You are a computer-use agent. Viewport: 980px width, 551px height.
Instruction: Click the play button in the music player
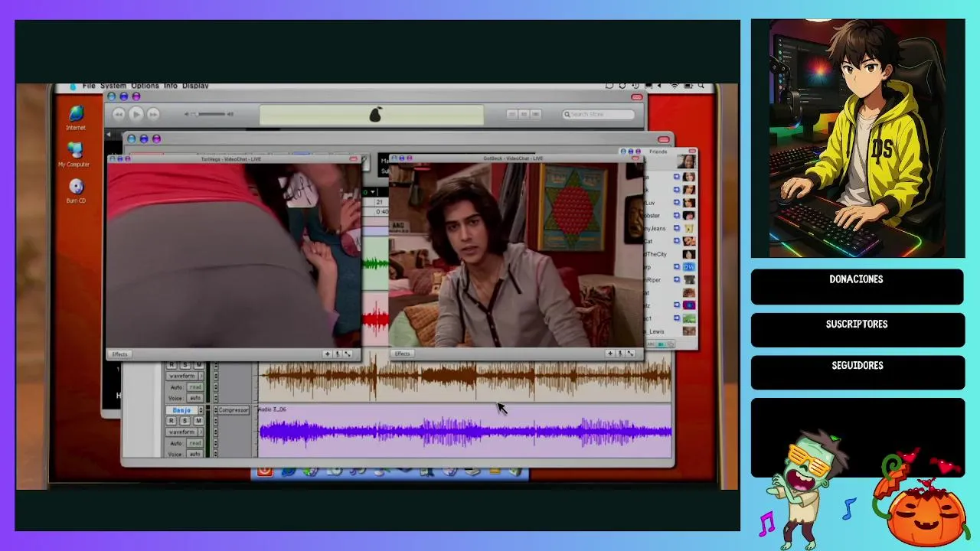pyautogui.click(x=136, y=114)
